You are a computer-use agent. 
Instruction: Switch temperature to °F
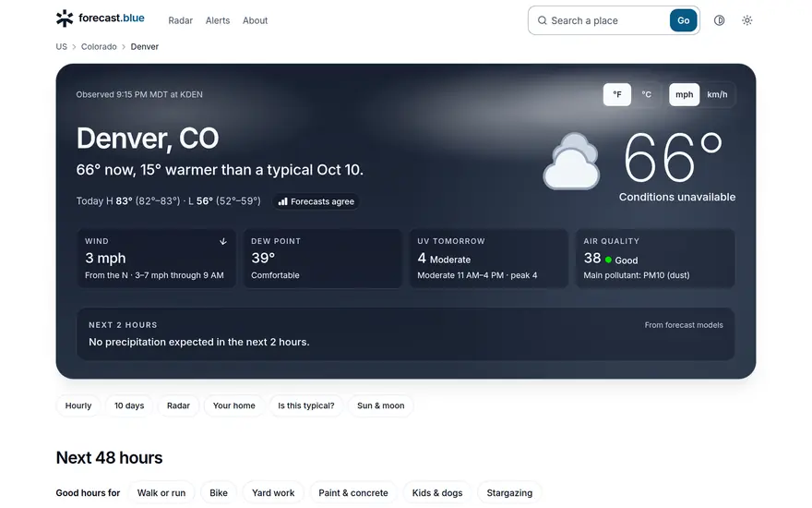click(617, 94)
